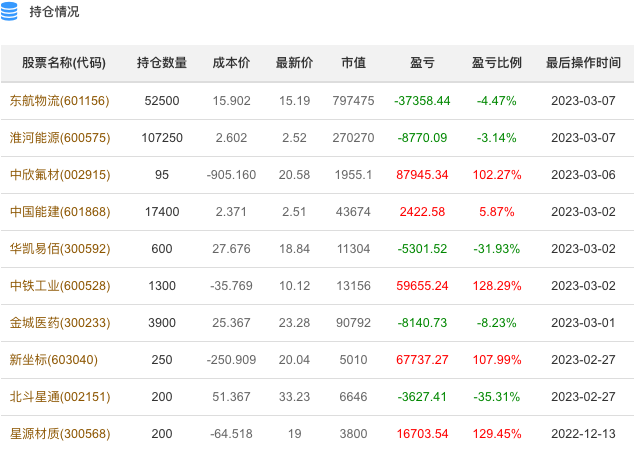This screenshot has height=456, width=635.
Task: Select loss value -5301.52
Action: pyautogui.click(x=422, y=249)
